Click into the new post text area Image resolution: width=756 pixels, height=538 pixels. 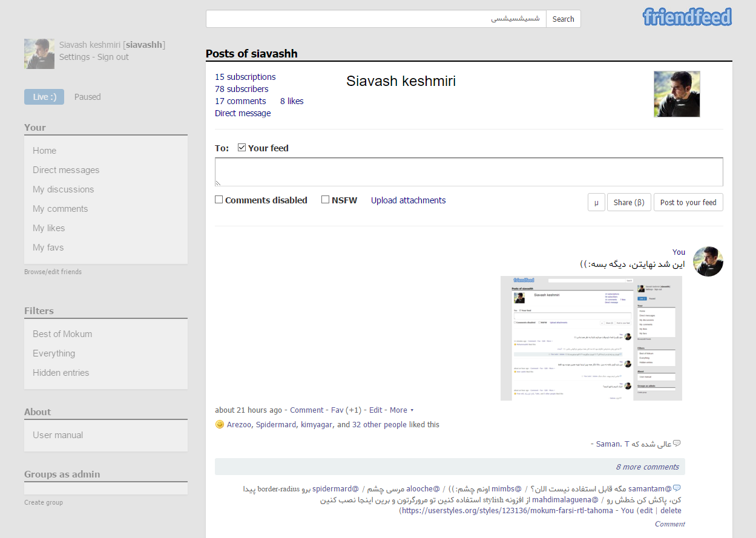point(468,172)
